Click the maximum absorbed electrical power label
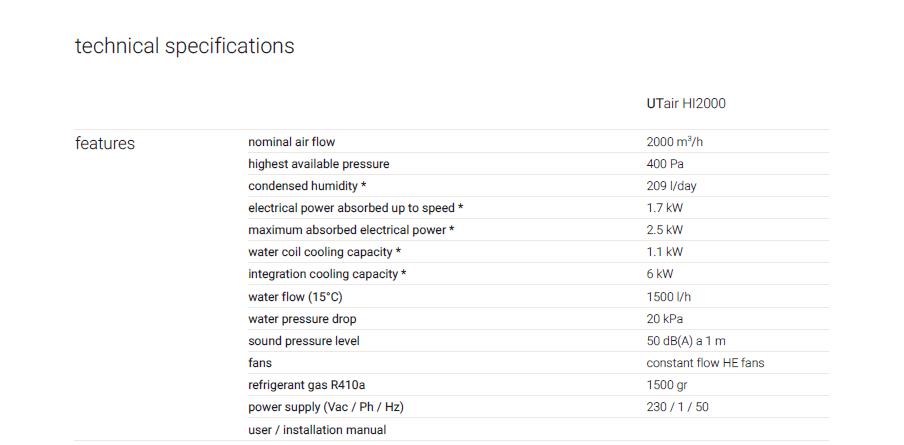Screen dimensions: 904x445 point(351,230)
